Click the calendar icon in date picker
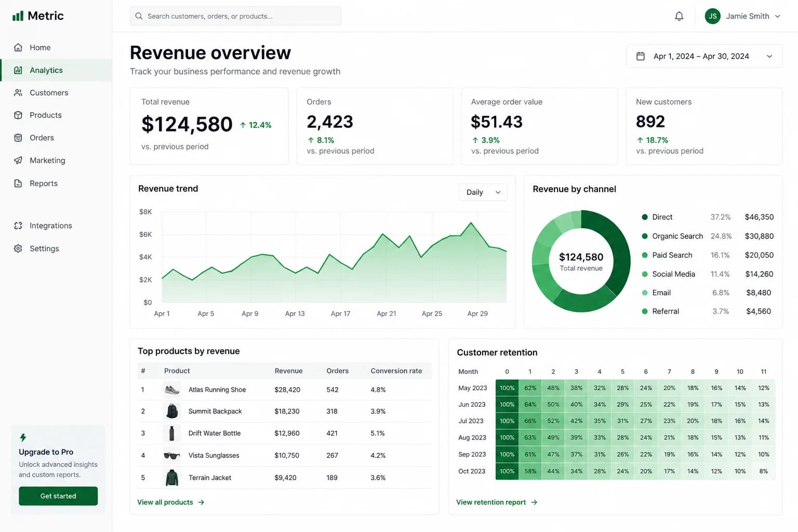 641,56
